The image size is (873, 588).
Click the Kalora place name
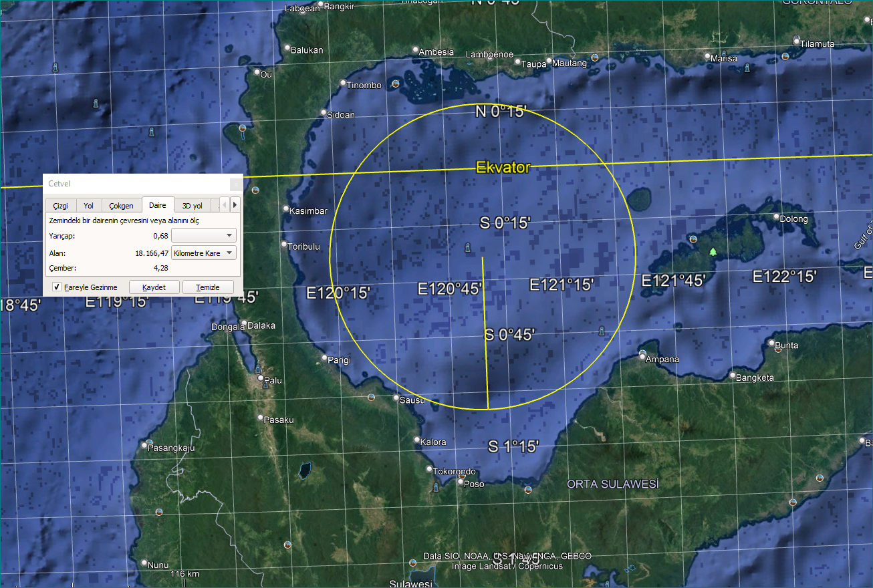click(x=433, y=442)
